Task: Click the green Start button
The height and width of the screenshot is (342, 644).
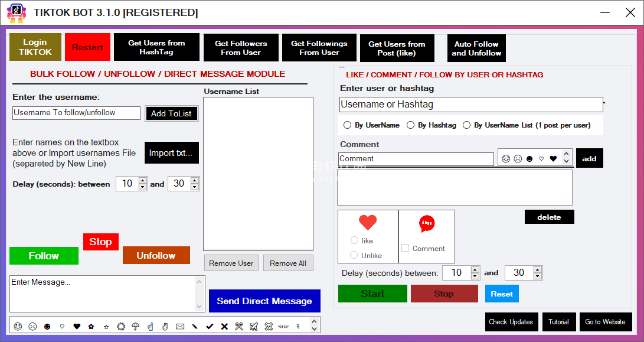Action: click(x=372, y=294)
